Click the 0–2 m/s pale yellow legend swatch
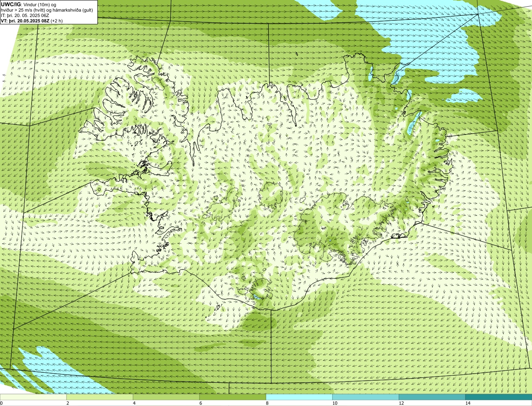The width and height of the screenshot is (532, 406). pos(33,397)
